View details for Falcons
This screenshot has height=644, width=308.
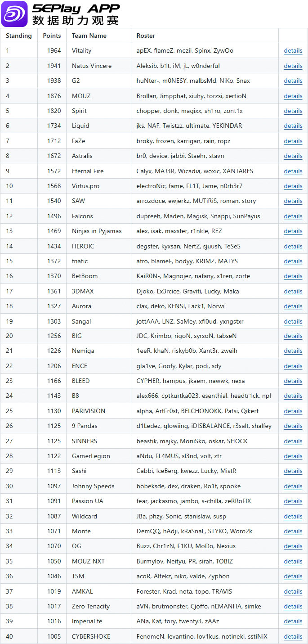(x=293, y=216)
